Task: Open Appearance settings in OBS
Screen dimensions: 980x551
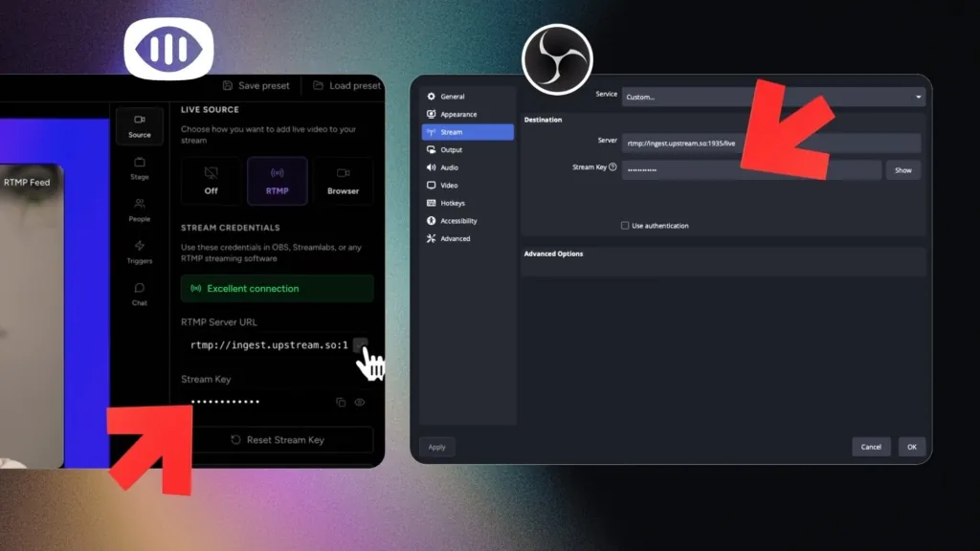Action: coord(467,115)
